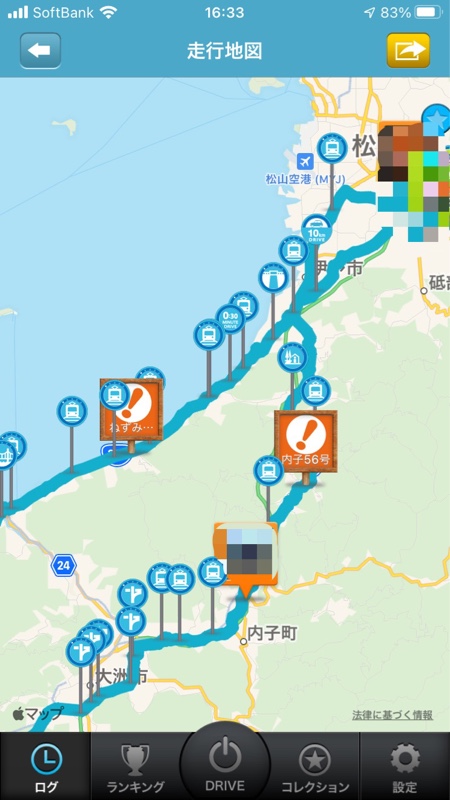Viewport: 450px width, 800px height.
Task: Tap the 内子56号 orange alert sign
Action: click(306, 441)
